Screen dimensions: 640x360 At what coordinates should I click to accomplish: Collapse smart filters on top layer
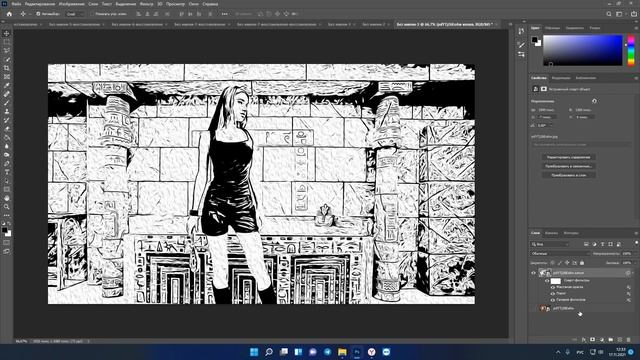coord(633,273)
